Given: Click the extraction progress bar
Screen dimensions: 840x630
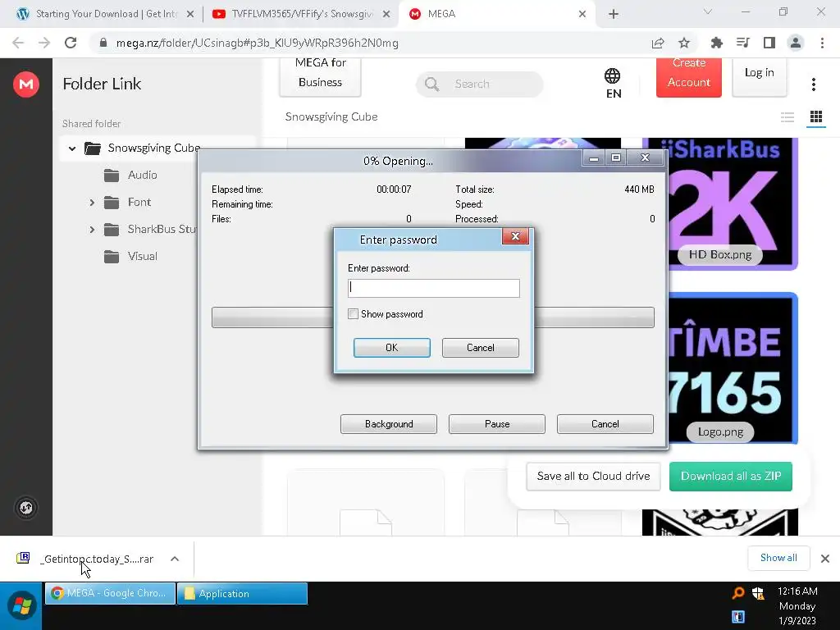Looking at the screenshot, I should point(433,317).
